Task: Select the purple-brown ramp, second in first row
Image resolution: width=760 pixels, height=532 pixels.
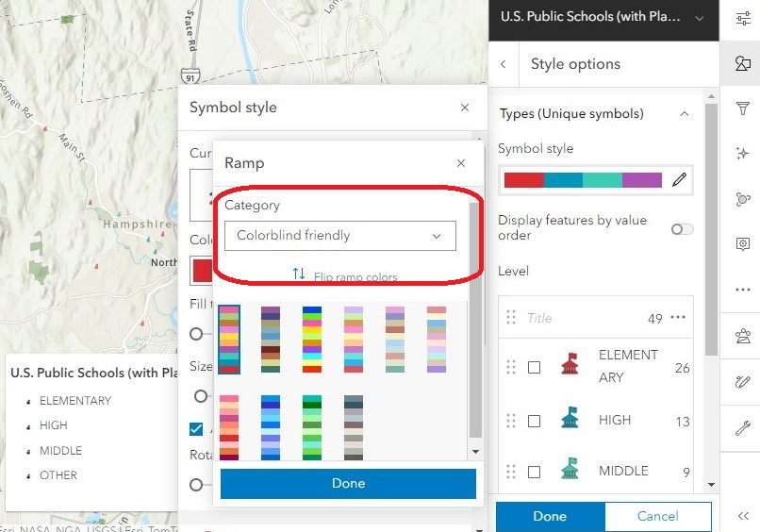Action: tap(271, 340)
